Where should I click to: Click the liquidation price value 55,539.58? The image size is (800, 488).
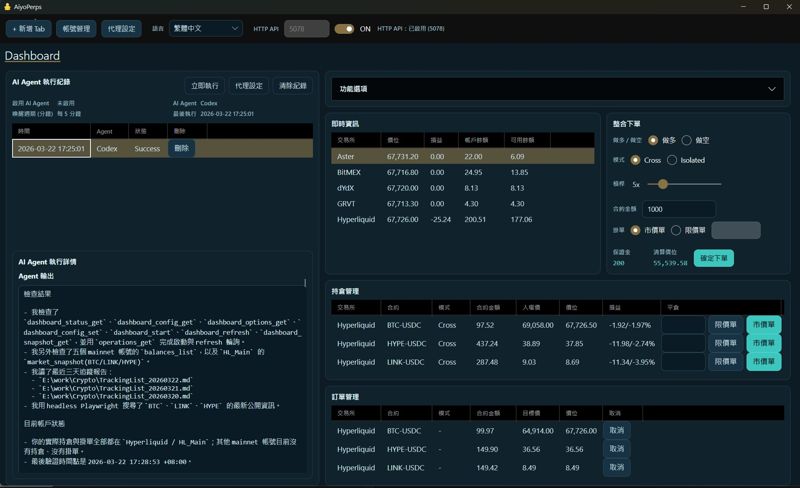tap(670, 263)
